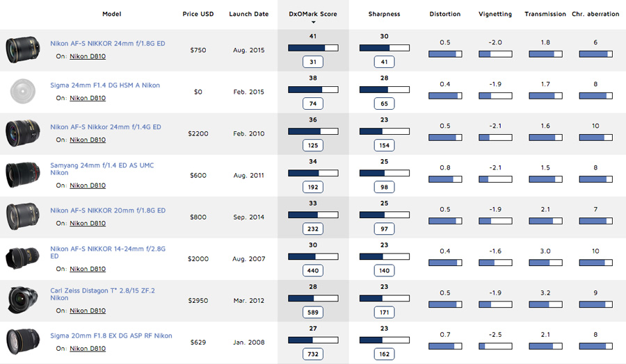This screenshot has width=626, height=364.
Task: Open Nikon AF-S NIKKOR 20mm f/1.8G ED link
Action: [108, 210]
